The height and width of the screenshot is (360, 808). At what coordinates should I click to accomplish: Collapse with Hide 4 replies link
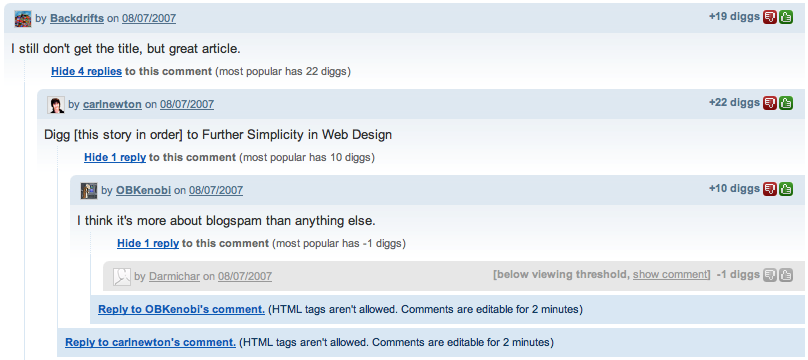pos(86,72)
